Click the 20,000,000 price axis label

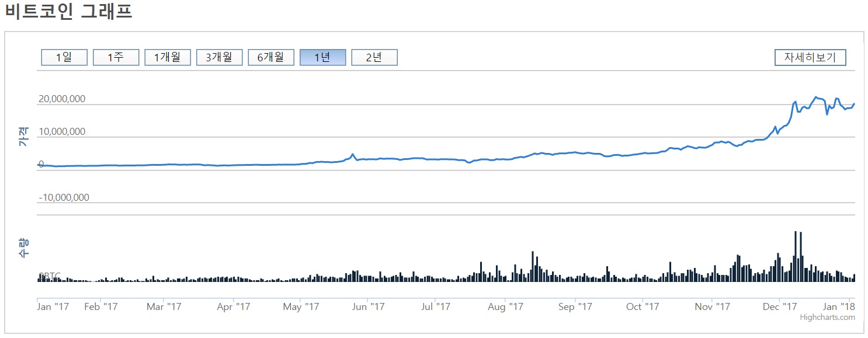(x=62, y=99)
